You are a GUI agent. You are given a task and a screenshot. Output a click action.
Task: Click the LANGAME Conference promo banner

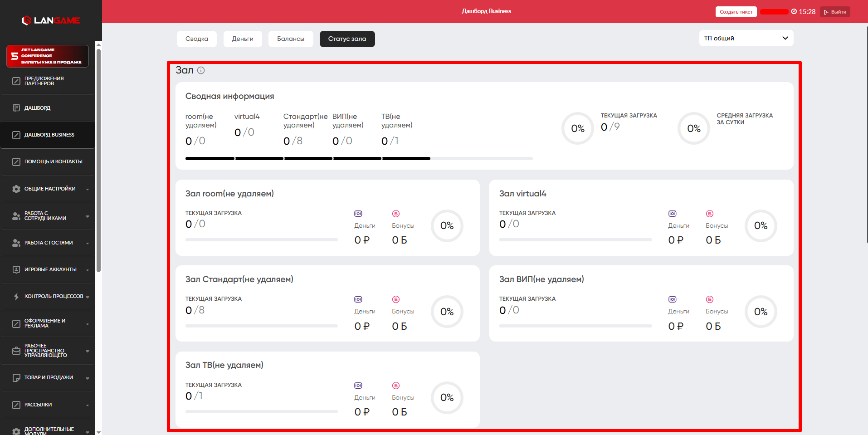[x=48, y=56]
